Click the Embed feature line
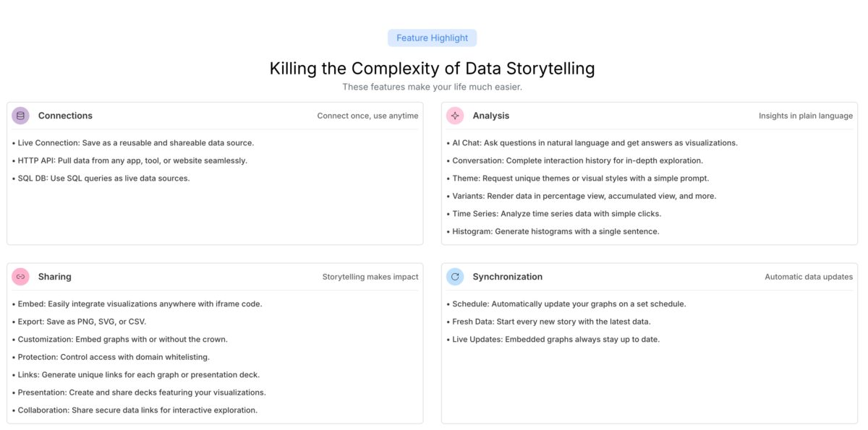 137,304
